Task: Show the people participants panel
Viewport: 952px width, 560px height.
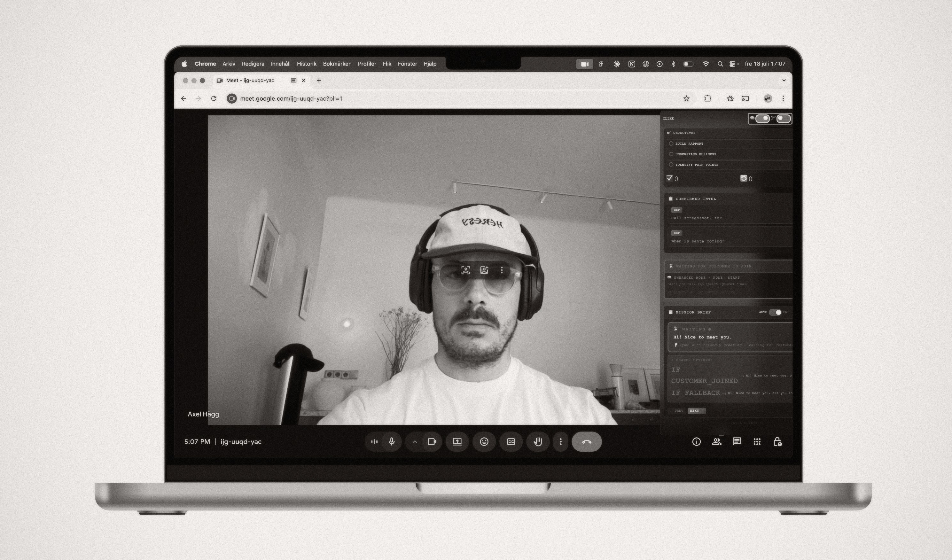Action: click(x=716, y=441)
